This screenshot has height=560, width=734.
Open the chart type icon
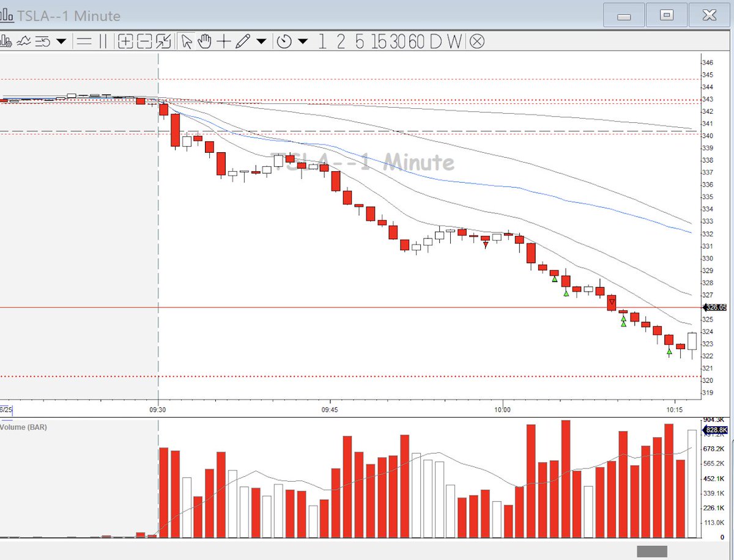6,42
